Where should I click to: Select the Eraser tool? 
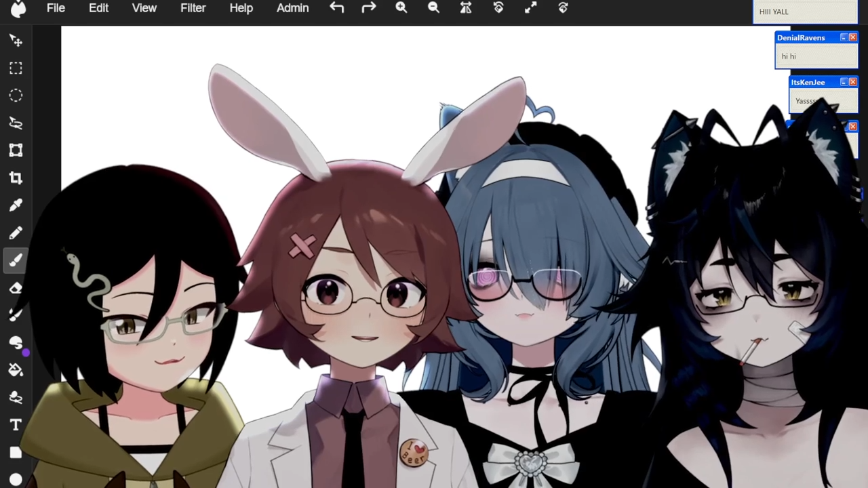(16, 288)
